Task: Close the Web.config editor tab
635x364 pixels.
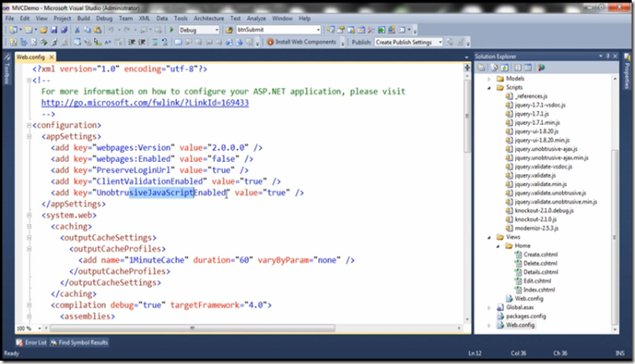Action: tap(51, 57)
